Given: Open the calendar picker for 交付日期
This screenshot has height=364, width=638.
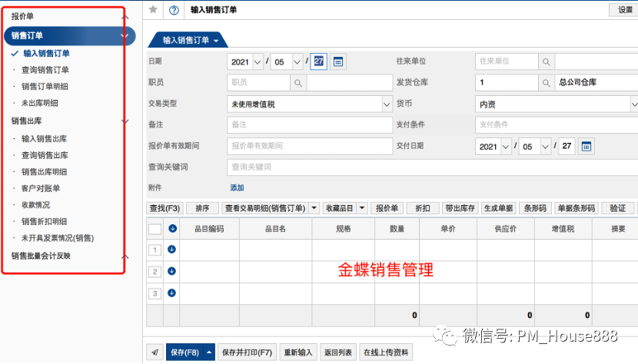Looking at the screenshot, I should [586, 146].
